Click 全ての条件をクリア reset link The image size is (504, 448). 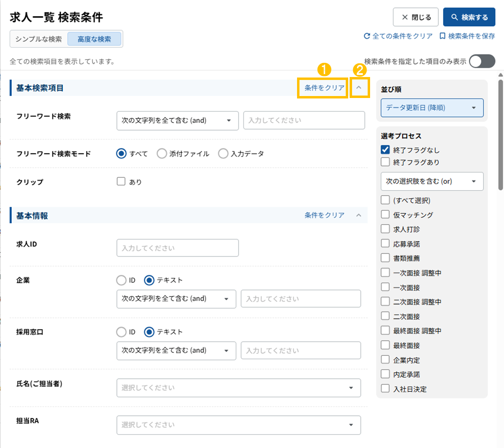point(398,36)
